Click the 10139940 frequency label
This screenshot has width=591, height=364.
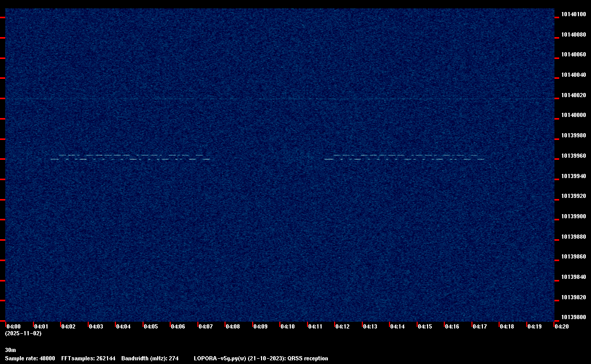[574, 176]
